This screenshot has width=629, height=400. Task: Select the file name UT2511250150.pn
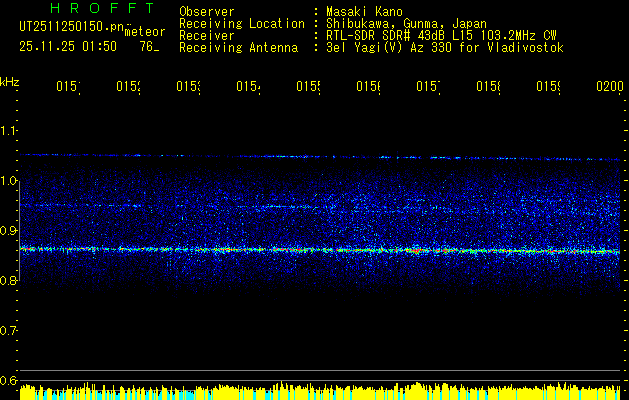point(72,26)
